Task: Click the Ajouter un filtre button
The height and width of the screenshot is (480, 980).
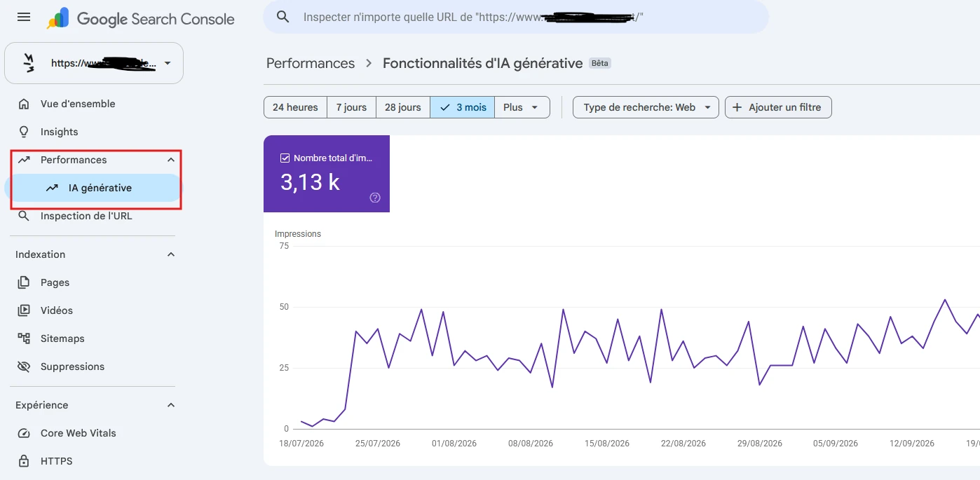Action: click(x=778, y=107)
